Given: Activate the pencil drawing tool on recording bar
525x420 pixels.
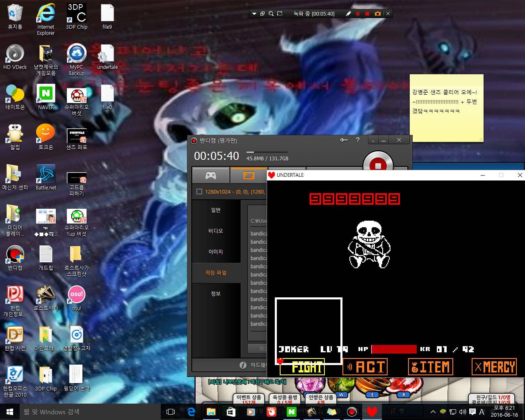Looking at the screenshot, I should pos(348,14).
